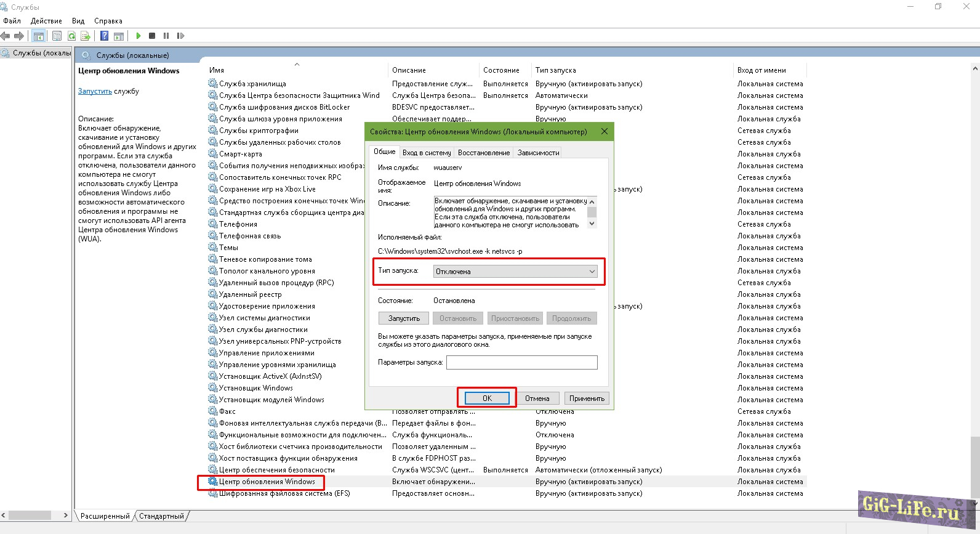Click the Refresh toolbar icon

click(x=71, y=36)
